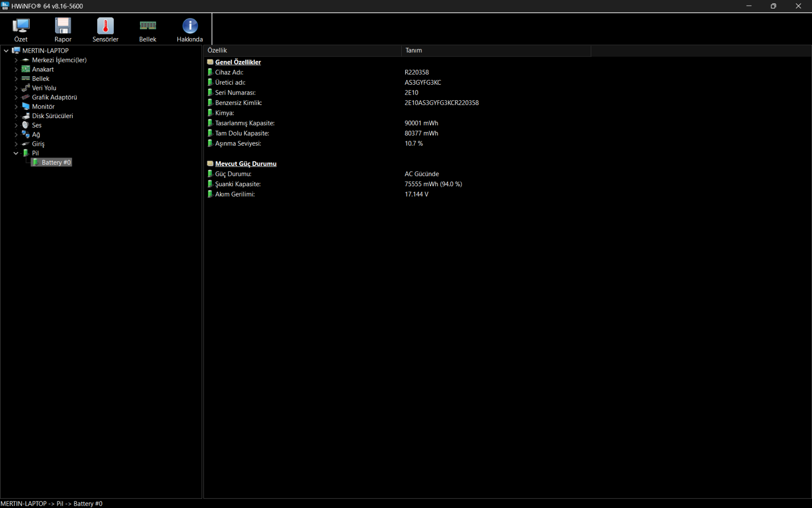Open the Sensörler thermometer icon

click(105, 26)
